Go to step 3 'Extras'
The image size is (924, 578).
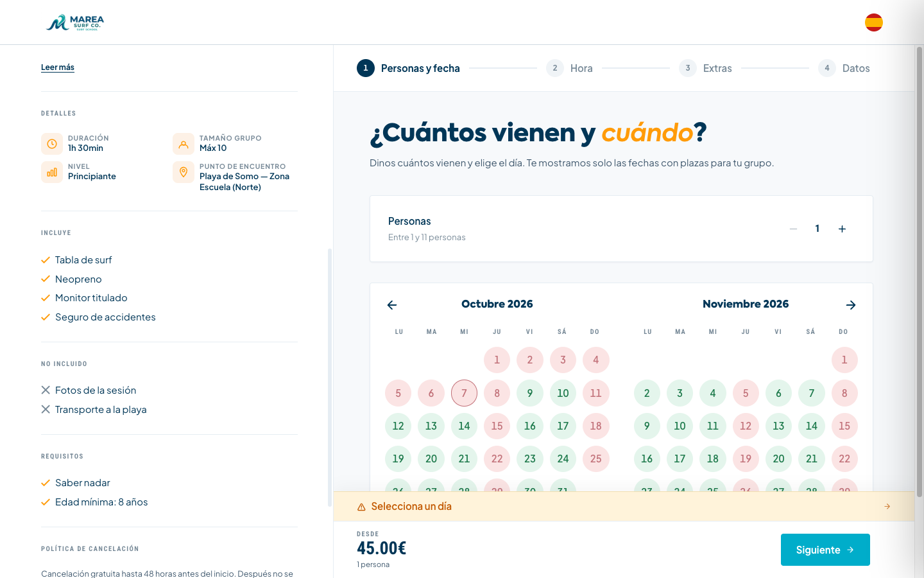point(705,68)
